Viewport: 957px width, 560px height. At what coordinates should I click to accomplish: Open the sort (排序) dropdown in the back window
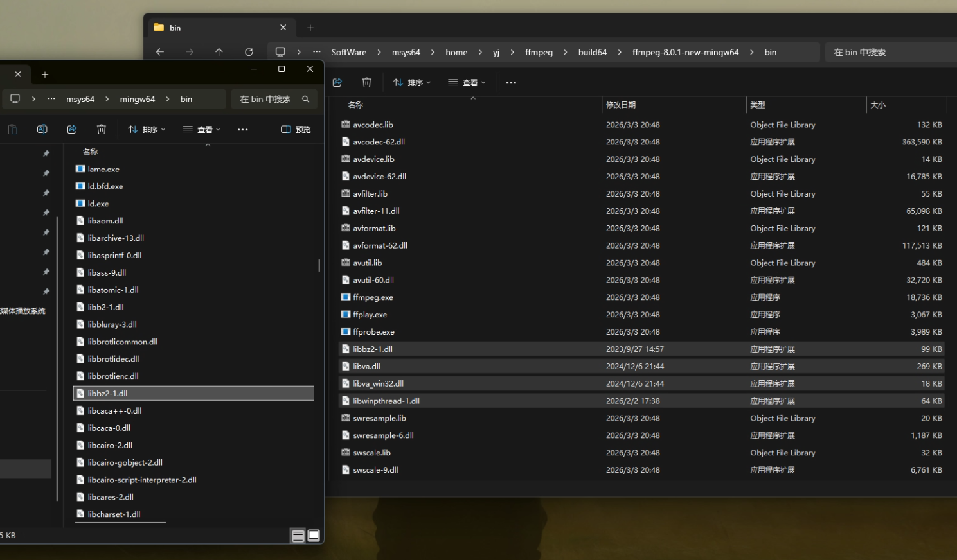point(412,82)
